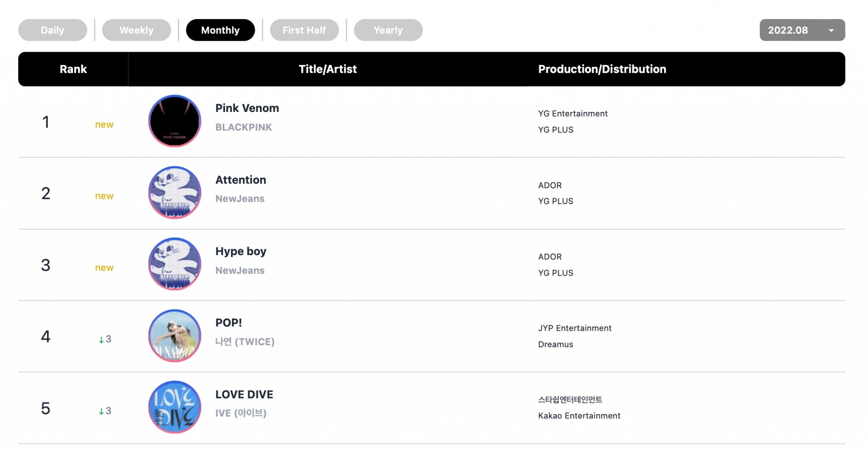Select the POP! Nayeon album cover
This screenshot has width=868, height=449.
[x=175, y=336]
